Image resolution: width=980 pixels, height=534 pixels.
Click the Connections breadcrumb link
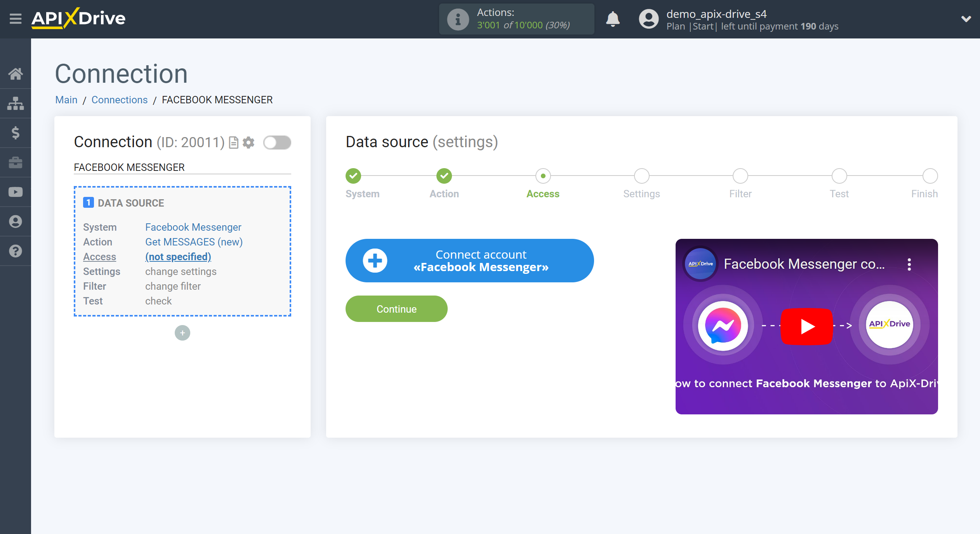120,99
